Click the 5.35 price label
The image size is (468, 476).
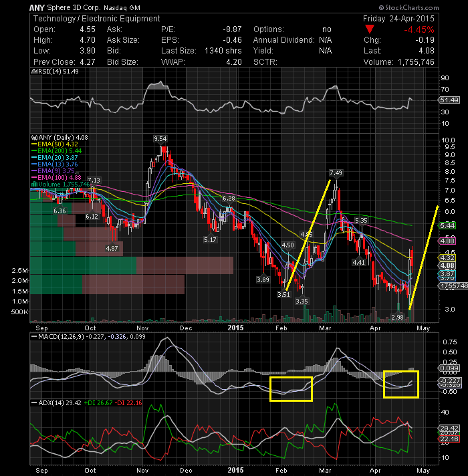click(361, 221)
